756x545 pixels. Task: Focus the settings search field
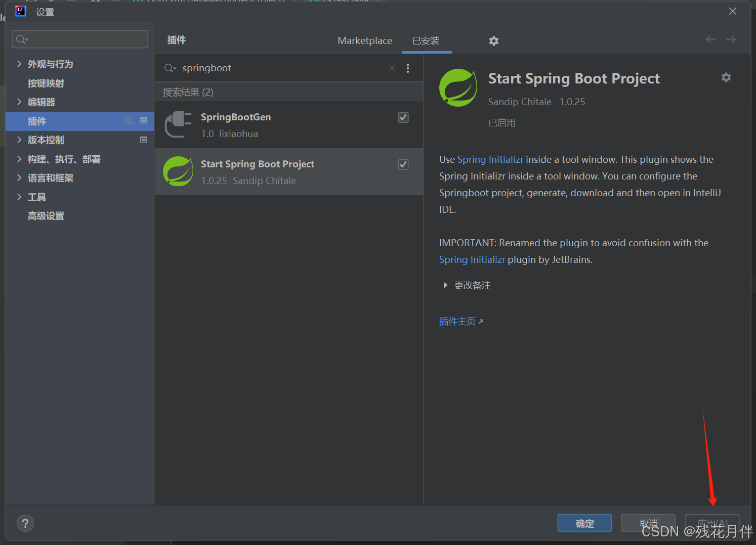[x=80, y=39]
